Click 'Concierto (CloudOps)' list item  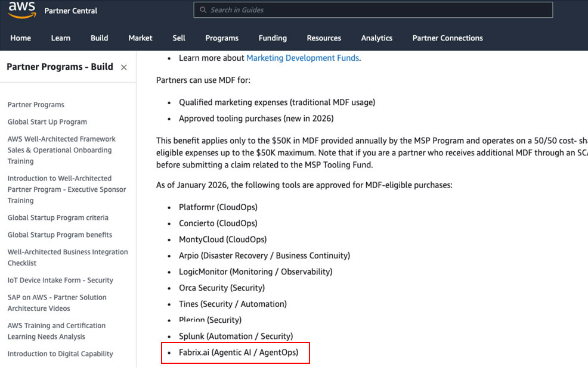[x=218, y=223]
